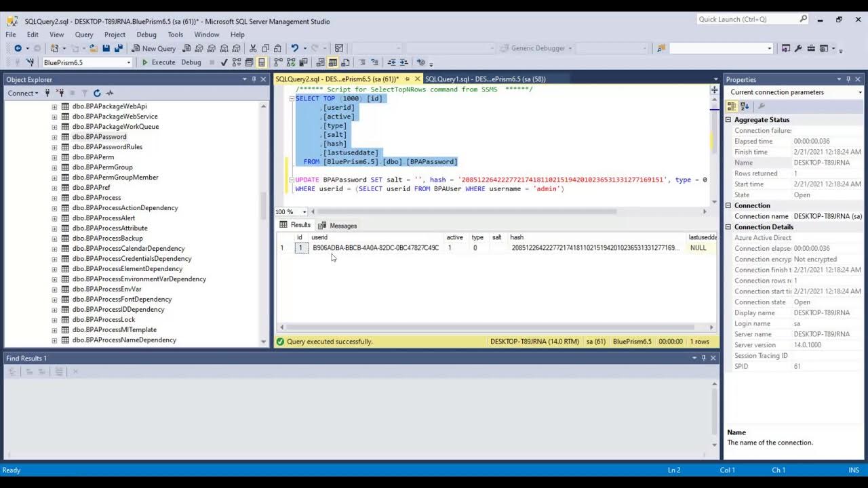Collapse the SELECT statement outline toggle
The image size is (868, 488).
pos(292,99)
